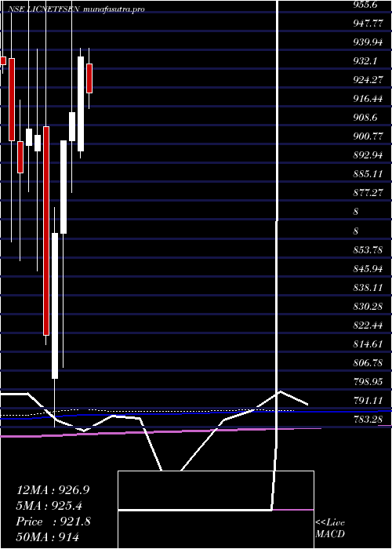Click the 924.27 price axis label
The height and width of the screenshot is (549, 392).
[368, 80]
